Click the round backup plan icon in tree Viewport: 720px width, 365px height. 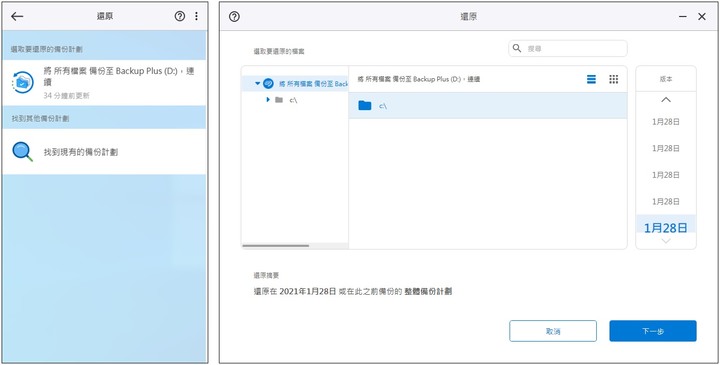pos(269,84)
